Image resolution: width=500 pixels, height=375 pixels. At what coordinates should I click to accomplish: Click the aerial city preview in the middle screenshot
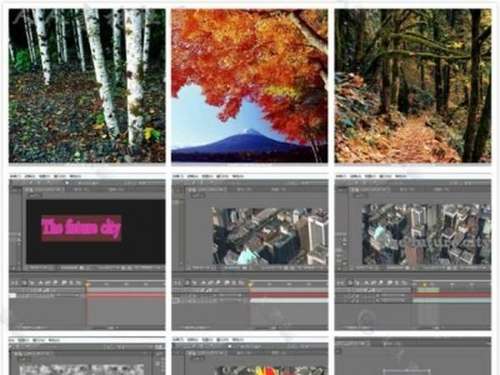[x=270, y=236]
